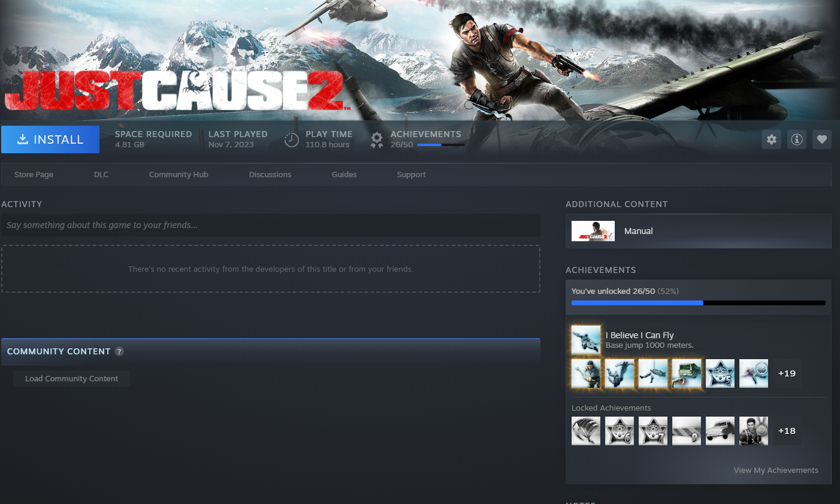Image resolution: width=840 pixels, height=504 pixels.
Task: Click third locked achievement star icon
Action: 653,431
